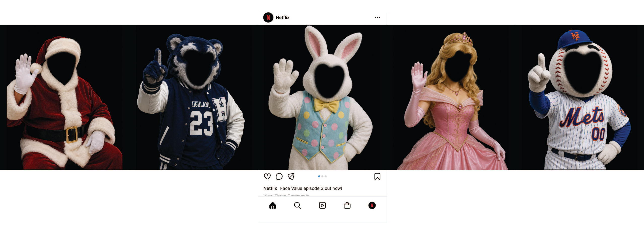
Task: Select the third carousel indicator dot
Action: point(326,176)
